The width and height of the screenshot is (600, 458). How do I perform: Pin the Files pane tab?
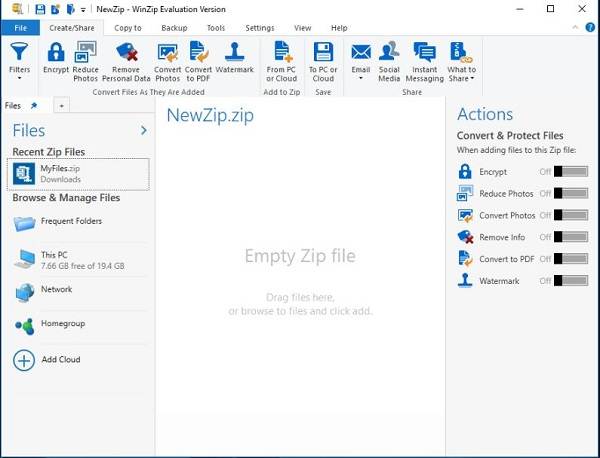(x=34, y=105)
